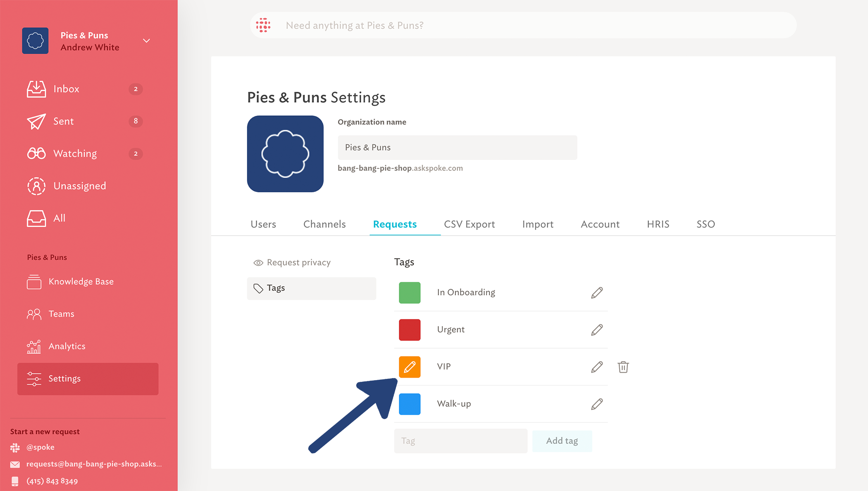Open the Unassigned person icon
The width and height of the screenshot is (868, 491).
(x=36, y=186)
